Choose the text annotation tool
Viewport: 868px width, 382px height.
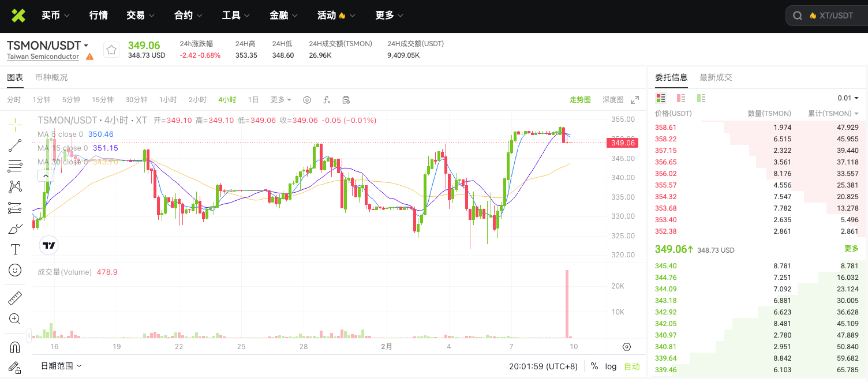[15, 249]
